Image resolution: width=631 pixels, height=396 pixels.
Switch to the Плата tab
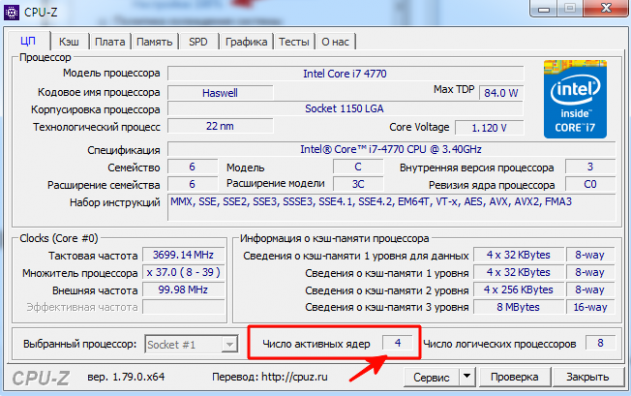click(110, 42)
